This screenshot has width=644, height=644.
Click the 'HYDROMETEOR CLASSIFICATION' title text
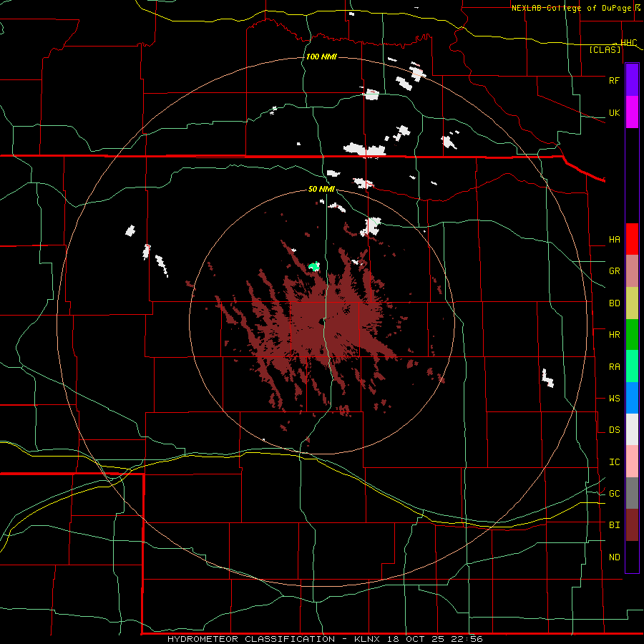tap(251, 639)
